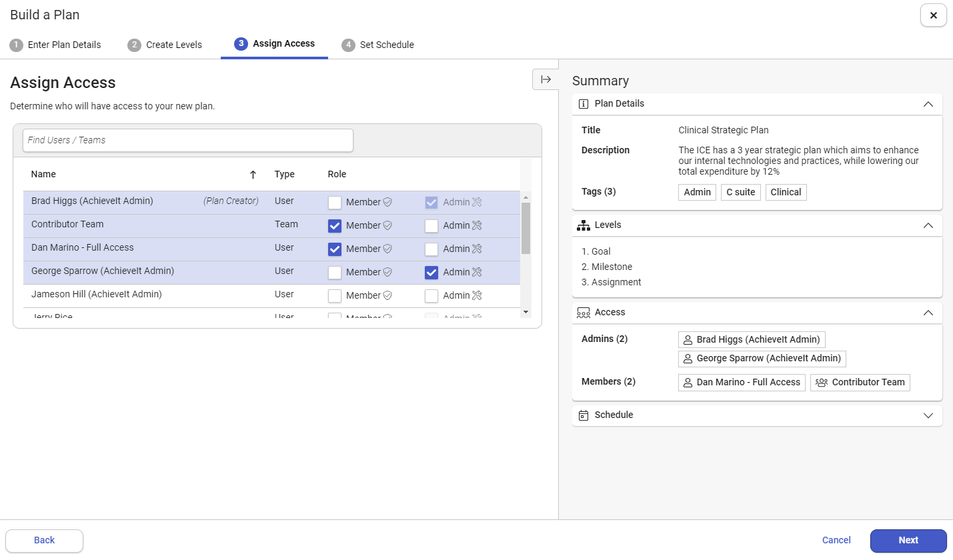953x560 pixels.
Task: Collapse the Levels section chevron
Action: [928, 225]
